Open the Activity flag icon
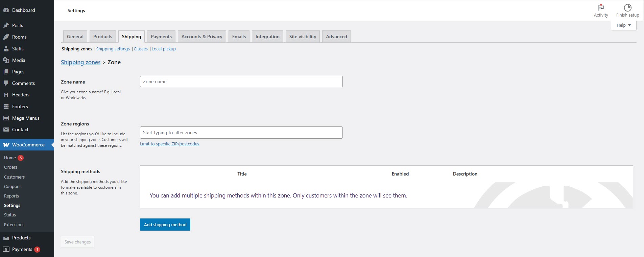 (601, 7)
